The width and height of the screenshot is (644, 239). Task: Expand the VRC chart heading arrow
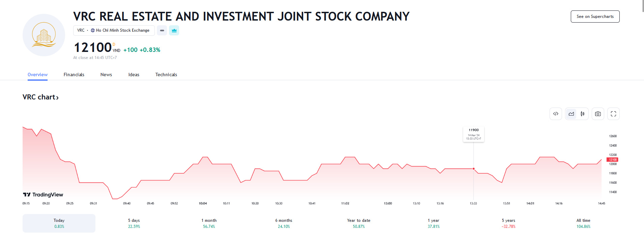(57, 98)
